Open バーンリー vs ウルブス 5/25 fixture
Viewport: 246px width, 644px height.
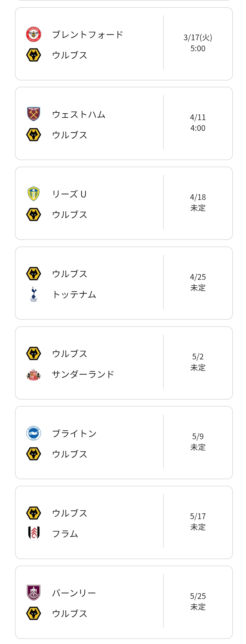[x=124, y=602]
